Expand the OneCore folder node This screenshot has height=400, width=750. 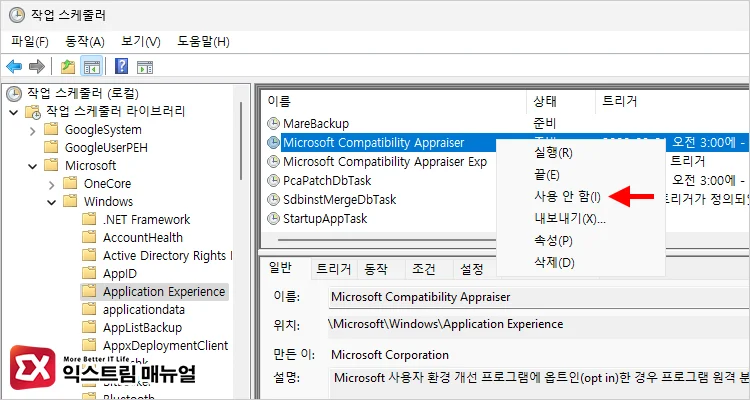tap(52, 184)
